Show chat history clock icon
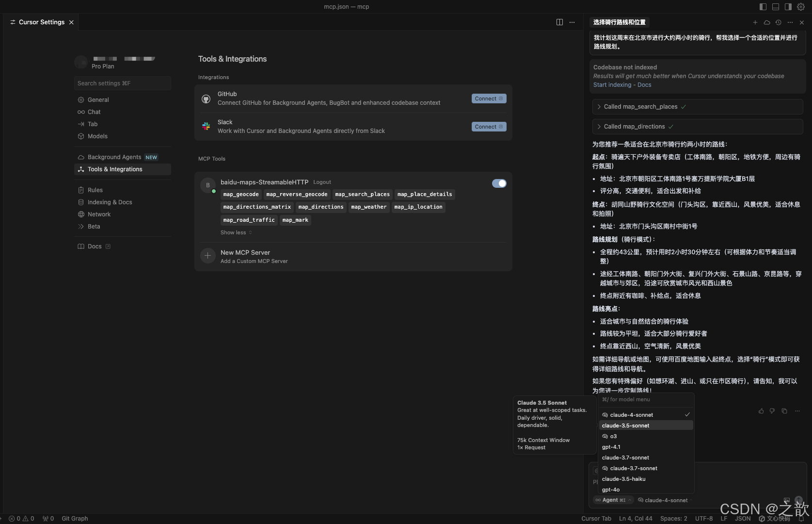The height and width of the screenshot is (524, 812). click(779, 22)
